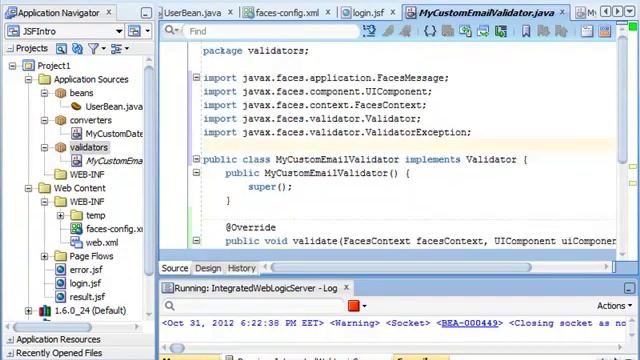The height and width of the screenshot is (360, 640).
Task: Click the application menu icon right of JSFIntro
Action: (x=134, y=31)
